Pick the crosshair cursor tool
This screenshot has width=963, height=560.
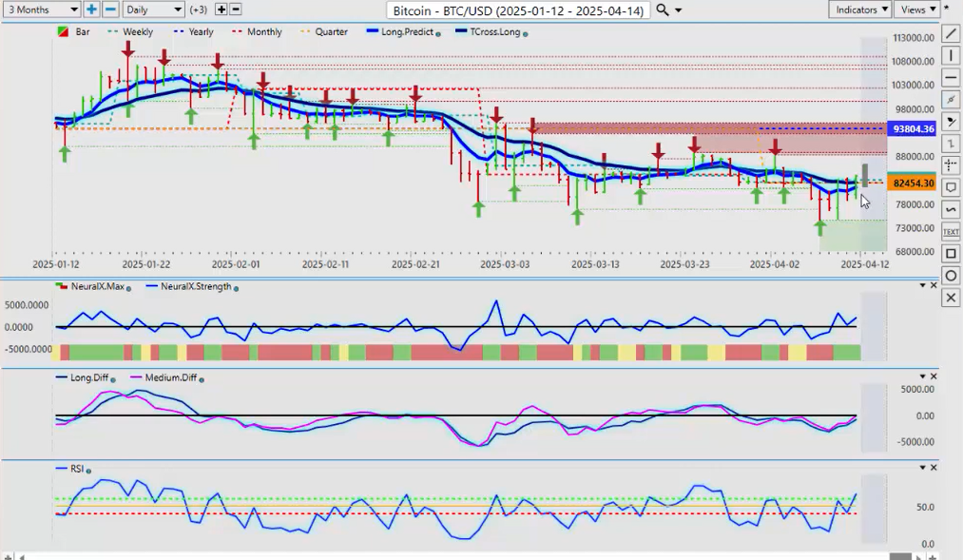pos(951,165)
